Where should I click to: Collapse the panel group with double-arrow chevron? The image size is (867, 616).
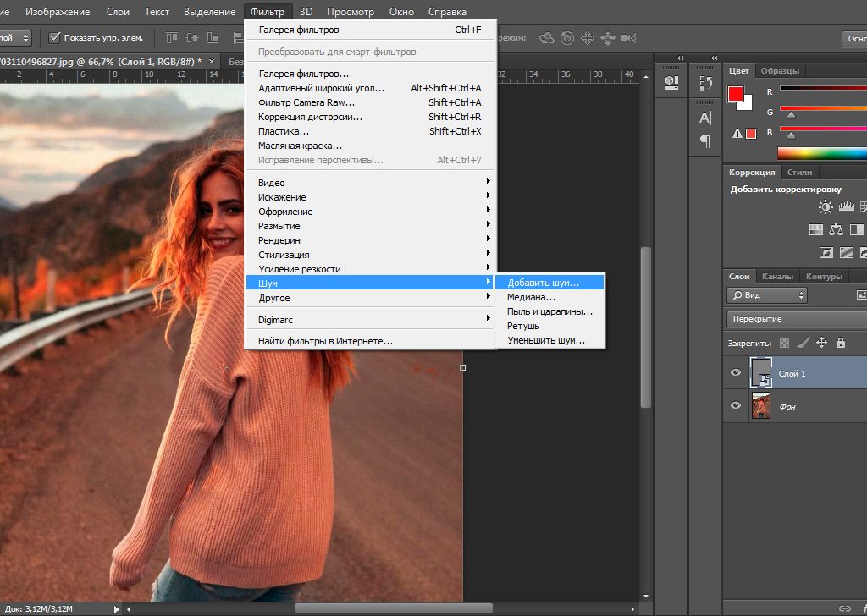click(x=714, y=58)
